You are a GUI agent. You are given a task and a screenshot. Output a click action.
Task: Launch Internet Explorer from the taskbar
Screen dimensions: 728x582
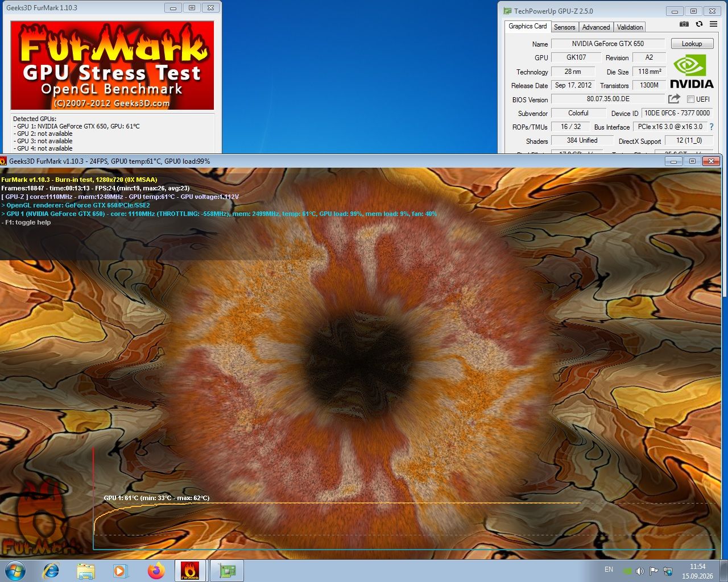pos(51,571)
